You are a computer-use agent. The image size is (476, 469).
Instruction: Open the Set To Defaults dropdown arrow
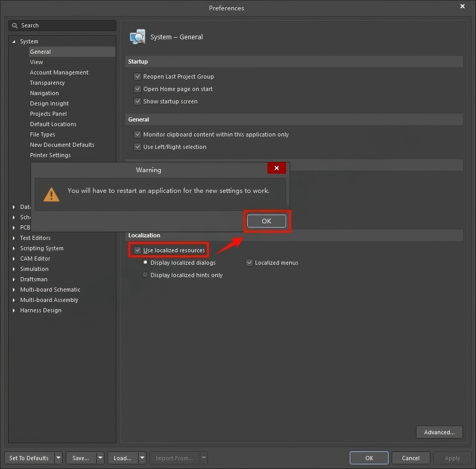[x=58, y=458]
